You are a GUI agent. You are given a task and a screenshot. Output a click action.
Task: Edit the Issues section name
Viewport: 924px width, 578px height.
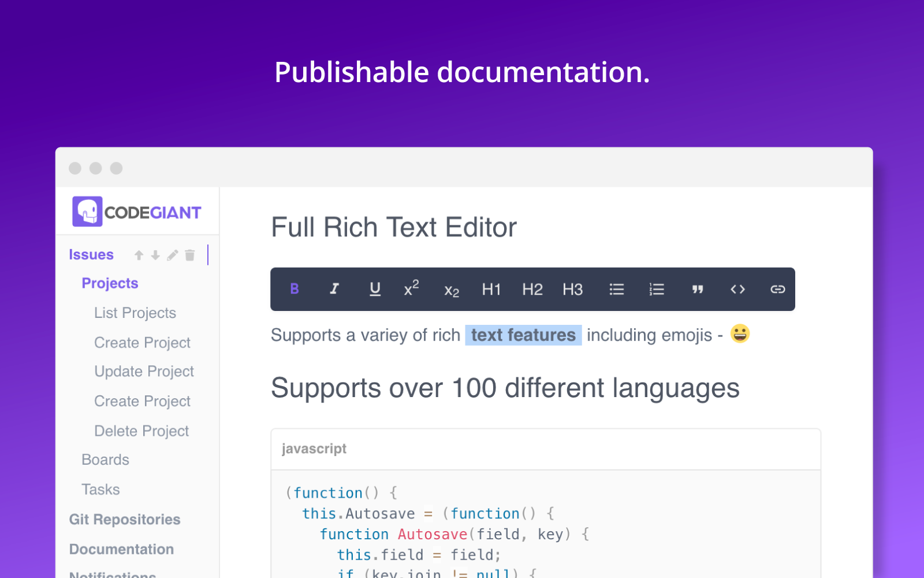point(172,255)
